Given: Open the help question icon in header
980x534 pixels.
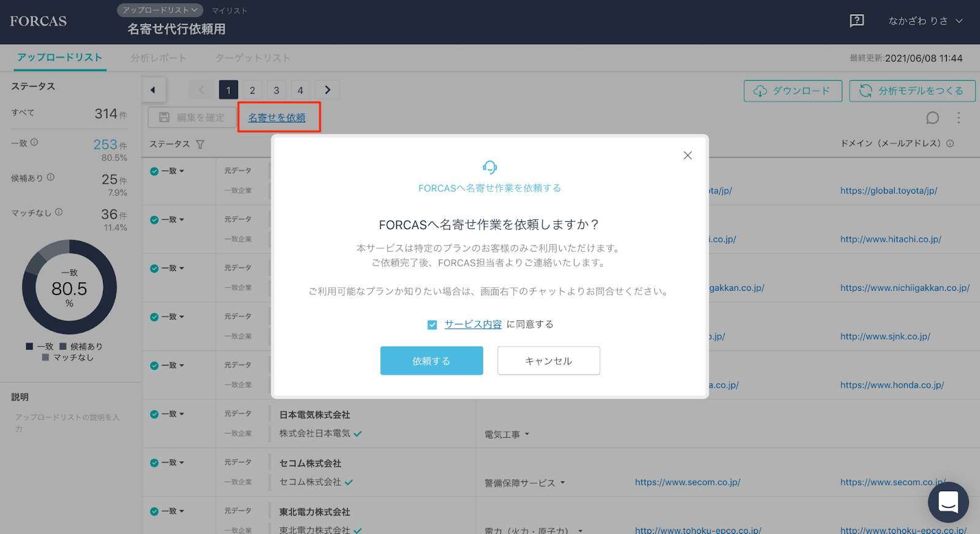Looking at the screenshot, I should pyautogui.click(x=856, y=21).
